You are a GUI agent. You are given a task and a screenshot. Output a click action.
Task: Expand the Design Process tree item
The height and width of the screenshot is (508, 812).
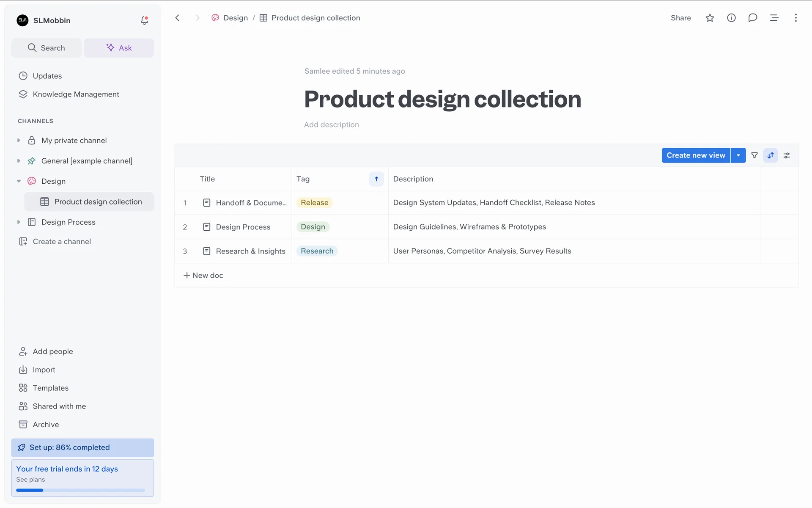[x=19, y=222]
